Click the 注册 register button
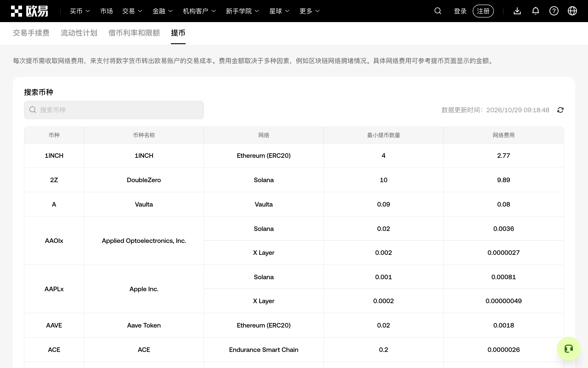The image size is (588, 368). (483, 11)
